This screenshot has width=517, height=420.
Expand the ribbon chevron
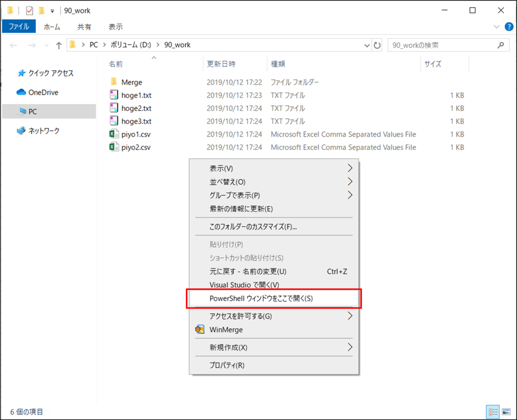[496, 27]
